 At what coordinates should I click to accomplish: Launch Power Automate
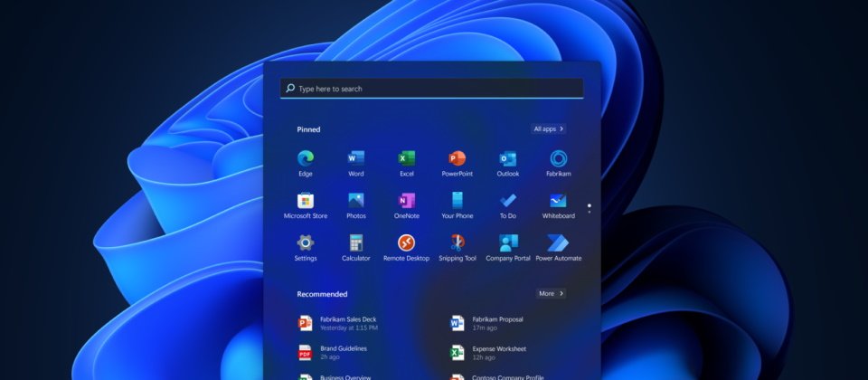point(558,248)
